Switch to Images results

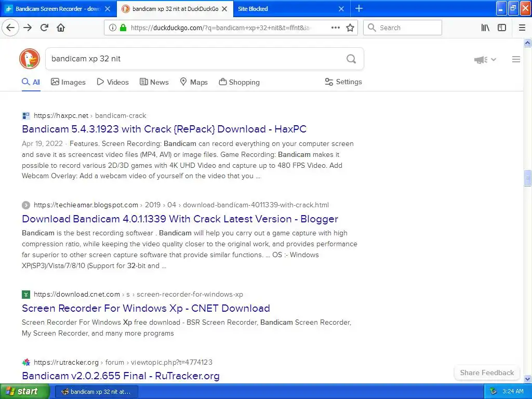tap(68, 82)
